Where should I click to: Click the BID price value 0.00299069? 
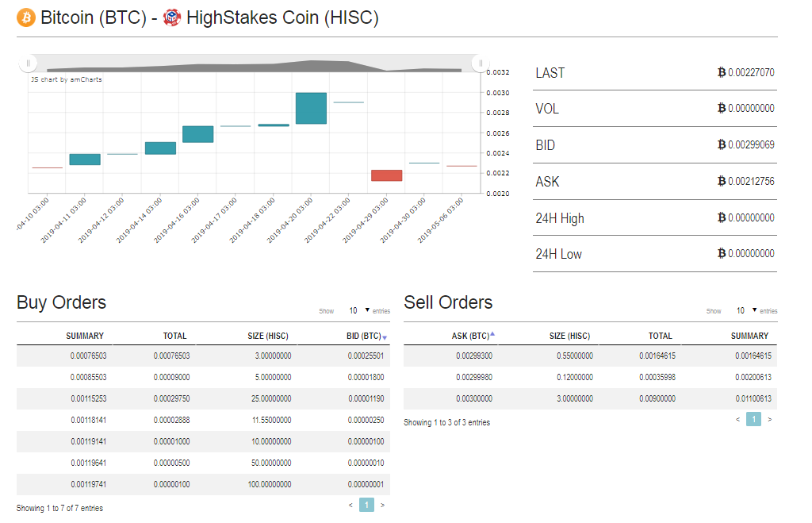pos(751,144)
